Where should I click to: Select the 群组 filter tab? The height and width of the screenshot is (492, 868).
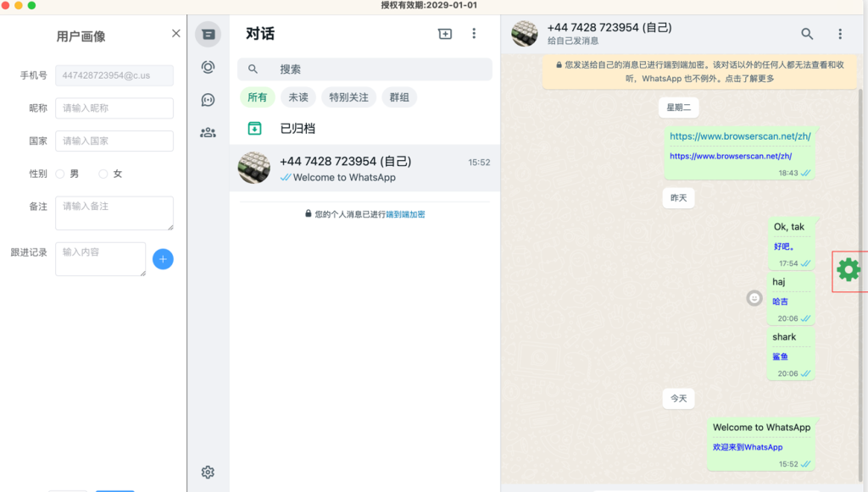tap(399, 97)
